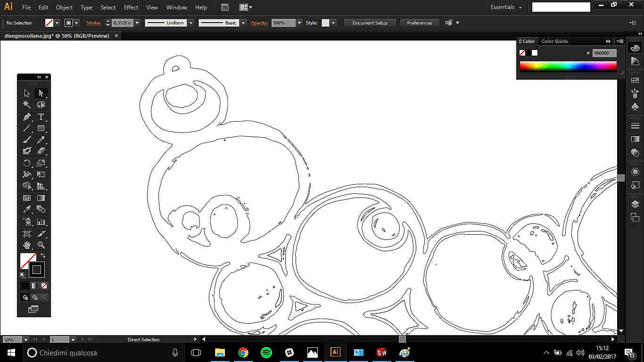Pick a color from the spectrum bar
The height and width of the screenshot is (362, 644).
(x=568, y=66)
